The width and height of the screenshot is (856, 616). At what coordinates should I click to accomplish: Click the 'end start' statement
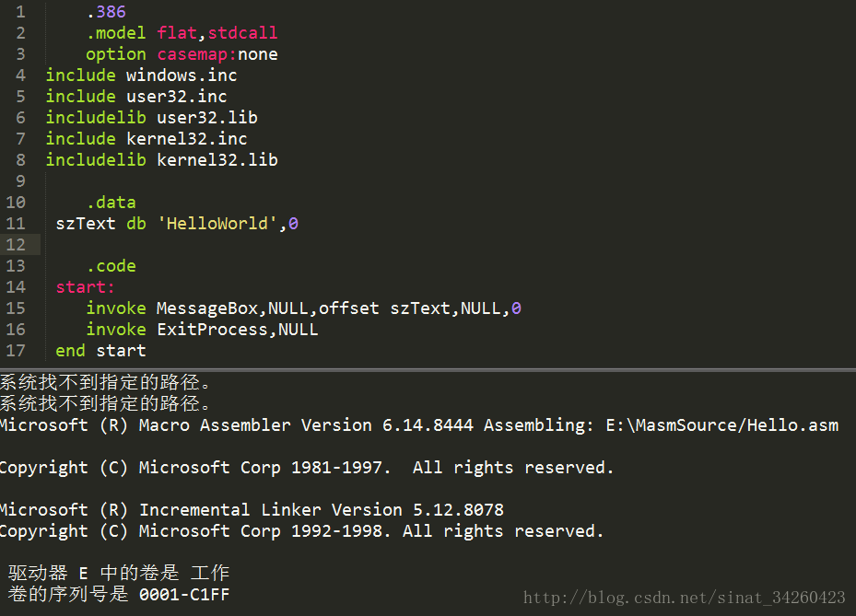tap(100, 351)
